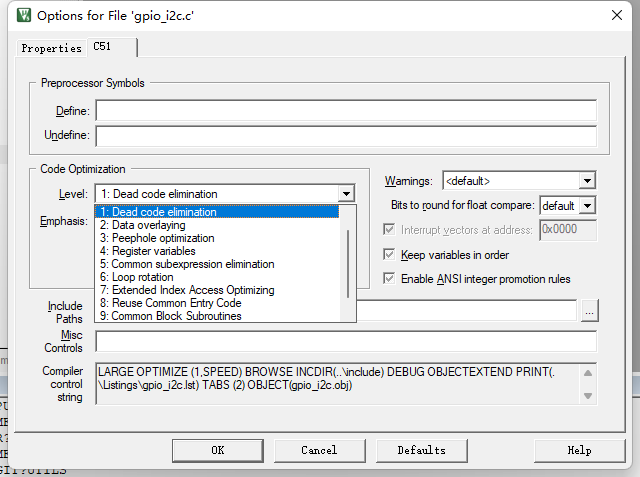Click the Undefine input field

pos(346,135)
